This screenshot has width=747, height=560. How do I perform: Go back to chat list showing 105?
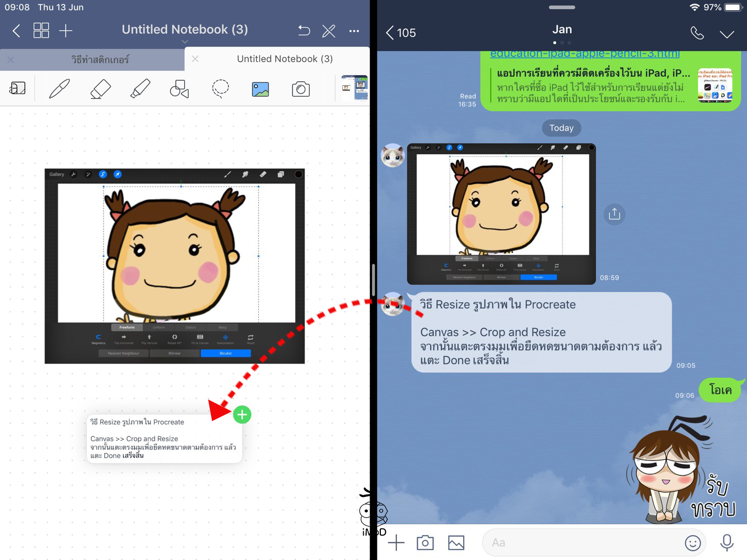pyautogui.click(x=401, y=33)
